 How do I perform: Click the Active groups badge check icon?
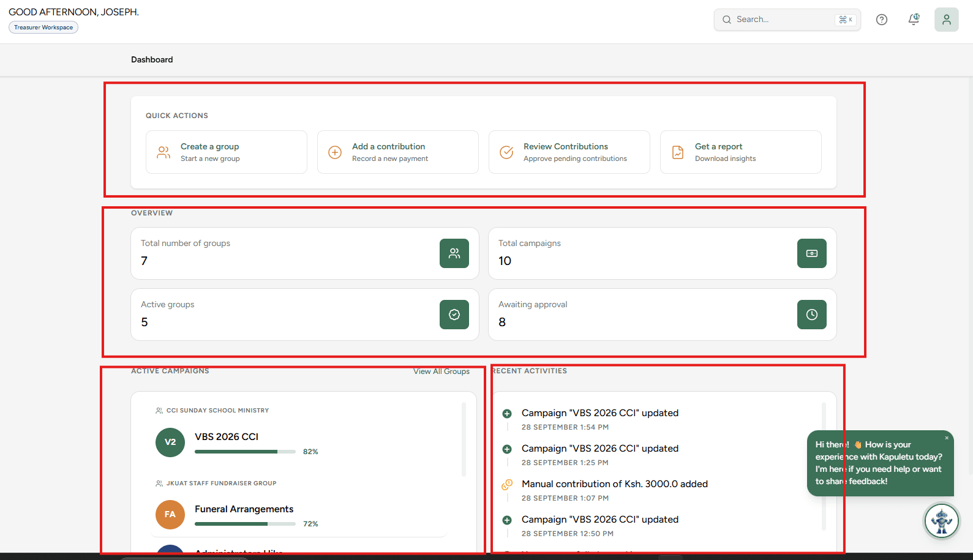(x=454, y=315)
